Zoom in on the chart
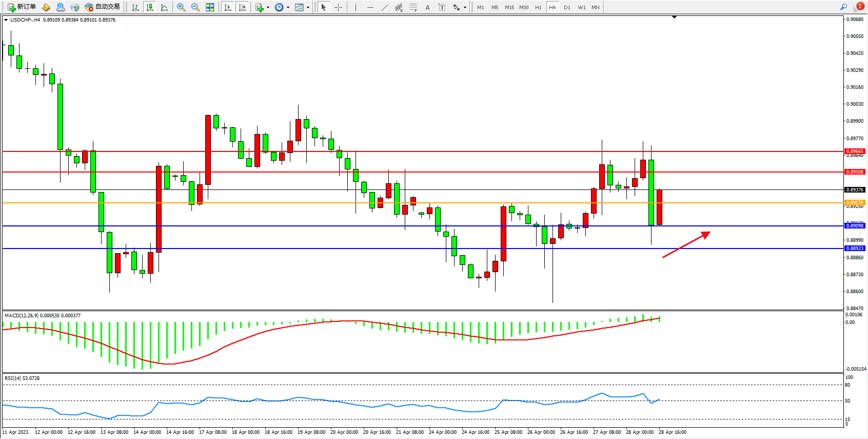The width and height of the screenshot is (868, 439). (181, 7)
